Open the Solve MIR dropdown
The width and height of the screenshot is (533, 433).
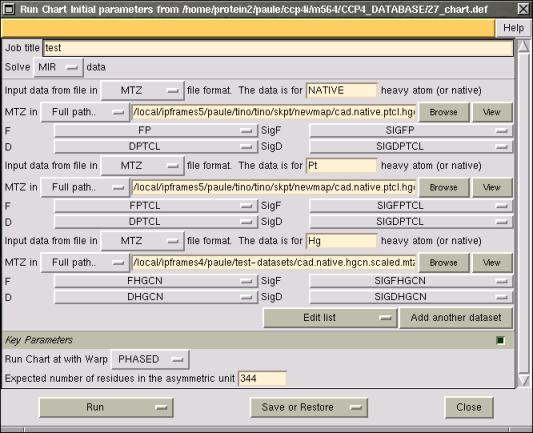[x=58, y=67]
